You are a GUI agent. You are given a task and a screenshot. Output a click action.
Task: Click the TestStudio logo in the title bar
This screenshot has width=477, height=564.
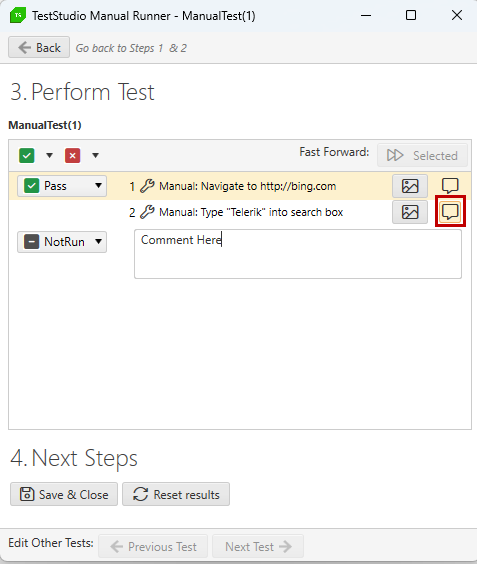[18, 15]
